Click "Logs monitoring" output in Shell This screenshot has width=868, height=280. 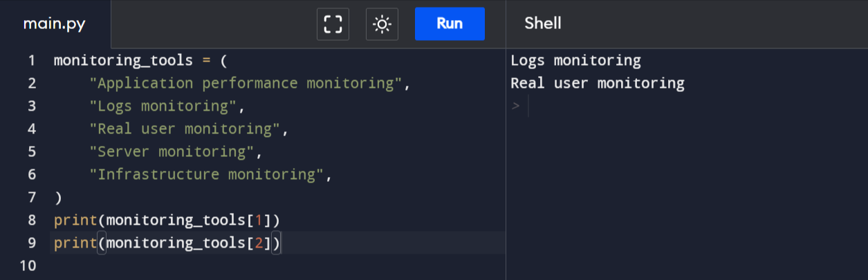click(x=575, y=60)
